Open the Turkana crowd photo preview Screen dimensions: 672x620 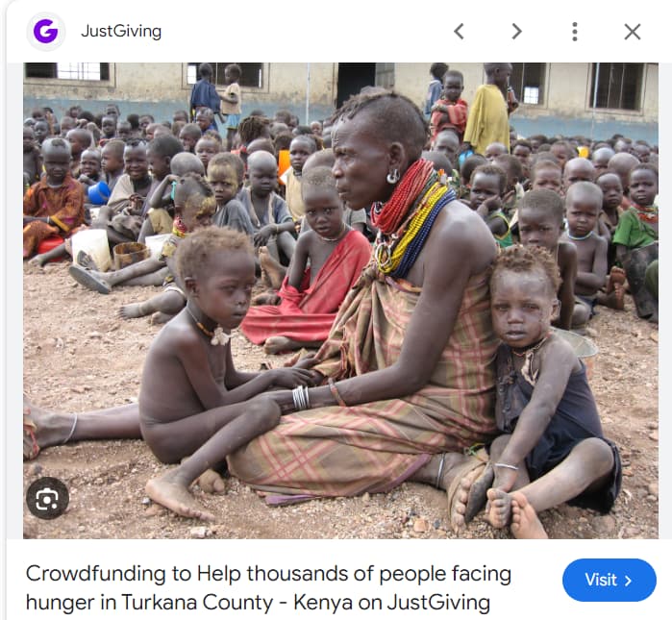point(340,300)
